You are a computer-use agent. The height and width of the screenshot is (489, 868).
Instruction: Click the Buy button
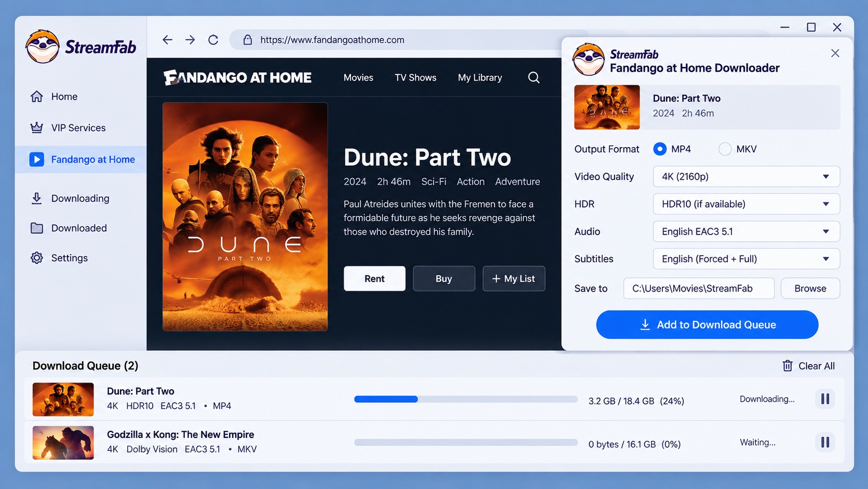pyautogui.click(x=444, y=279)
